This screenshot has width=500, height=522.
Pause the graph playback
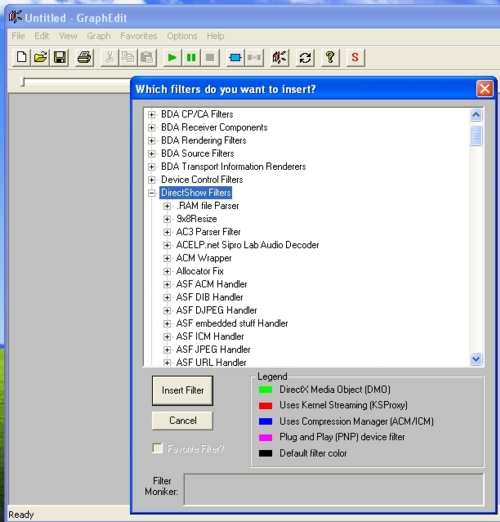191,58
